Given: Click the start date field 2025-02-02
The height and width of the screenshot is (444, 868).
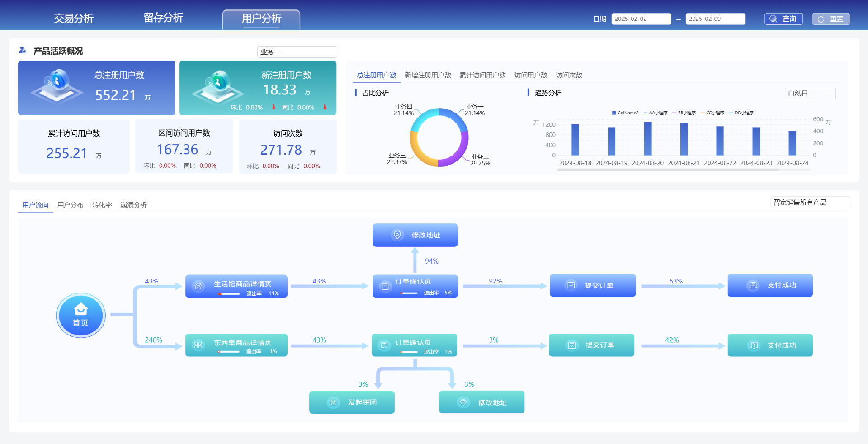Looking at the screenshot, I should click(x=641, y=19).
